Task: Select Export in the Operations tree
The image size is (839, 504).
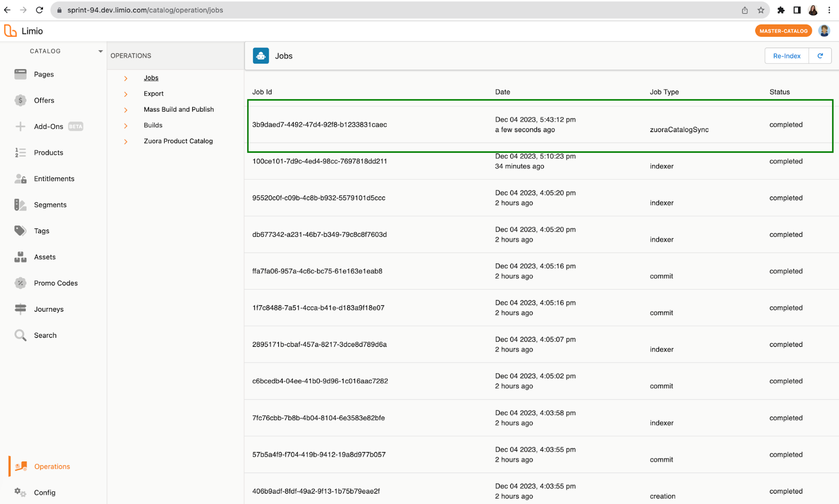Action: (154, 94)
